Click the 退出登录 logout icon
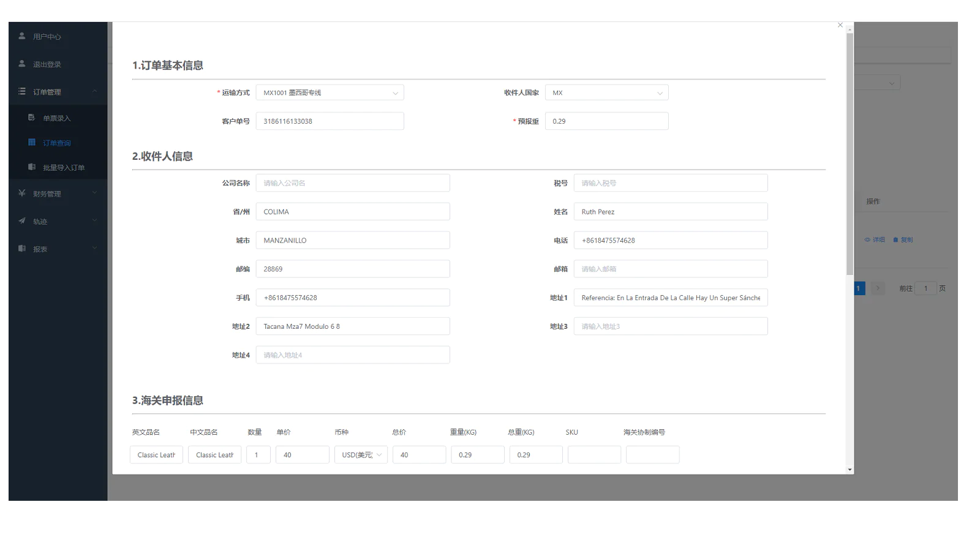 click(x=22, y=64)
